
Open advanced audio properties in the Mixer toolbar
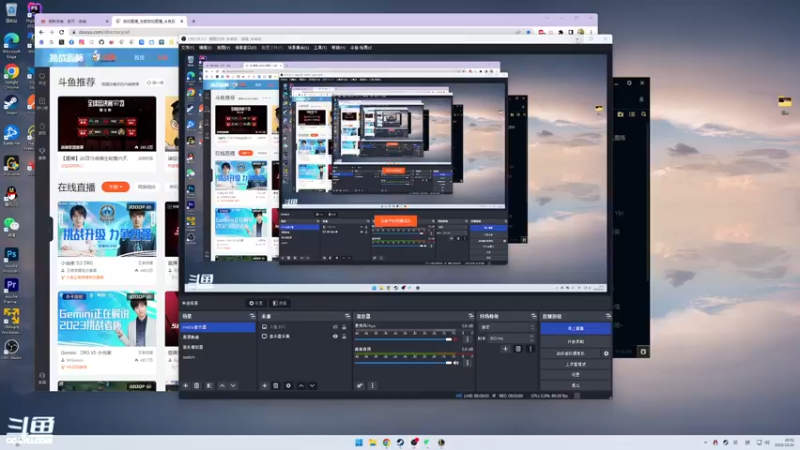pyautogui.click(x=360, y=386)
